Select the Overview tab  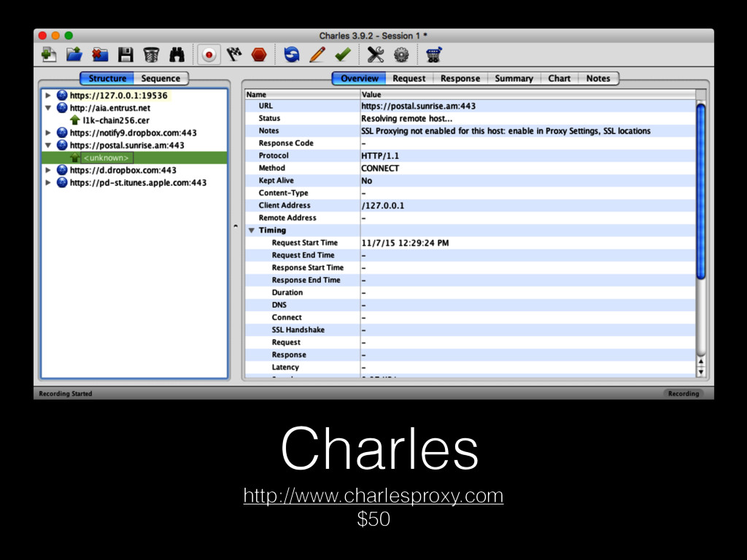pos(359,78)
